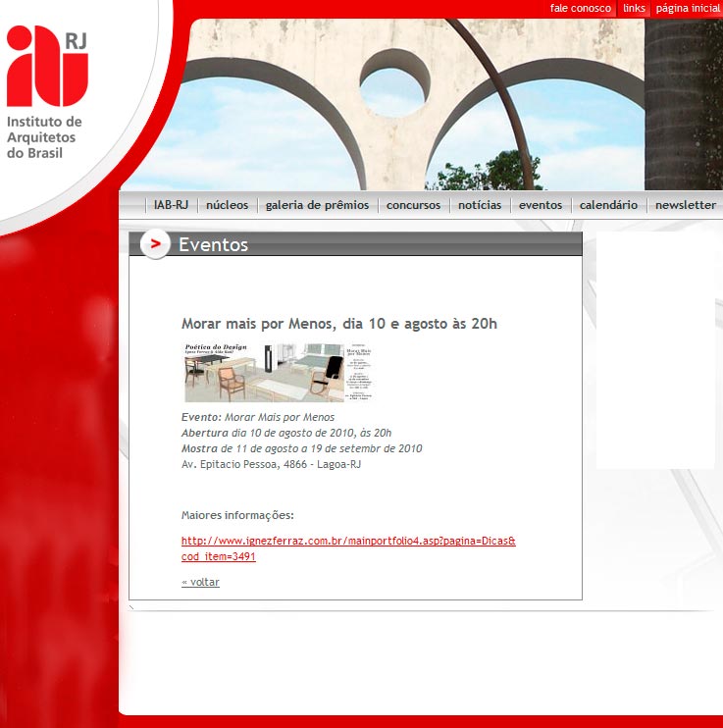
Task: Click the « voltar link
Action: click(x=200, y=582)
